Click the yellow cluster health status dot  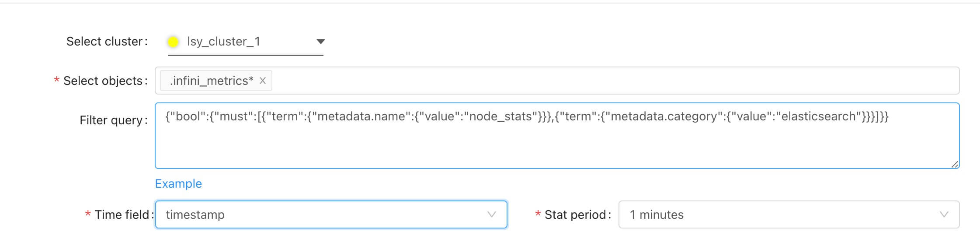point(173,42)
